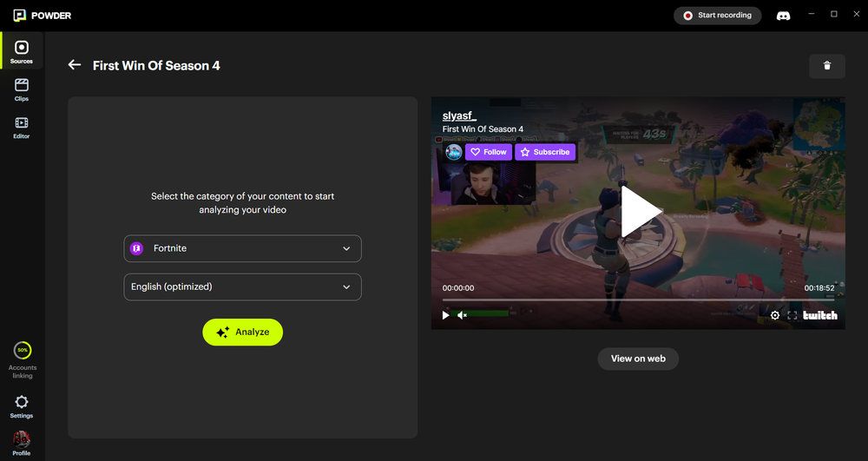This screenshot has height=461, width=868.
Task: Open Accounts linking progress indicator
Action: 22,351
